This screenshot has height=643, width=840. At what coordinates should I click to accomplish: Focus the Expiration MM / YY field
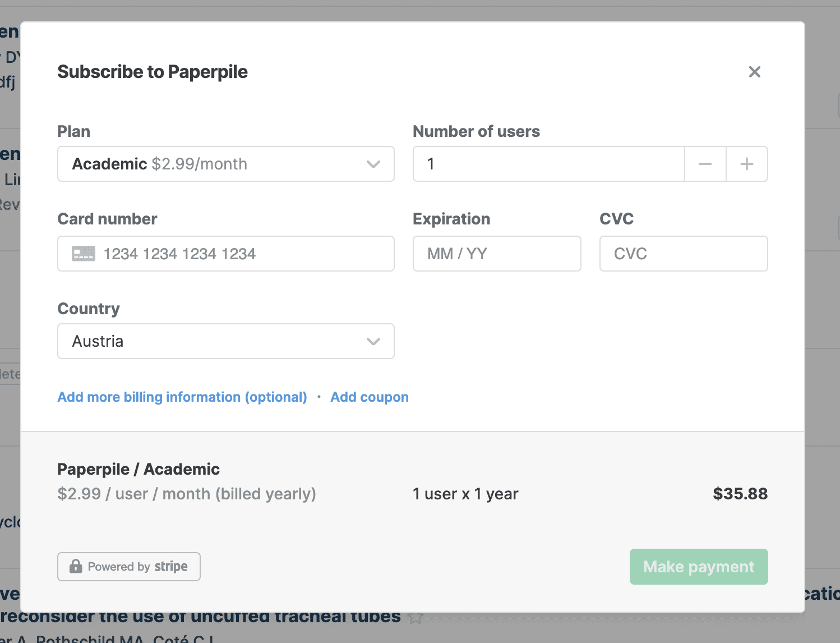(x=496, y=254)
